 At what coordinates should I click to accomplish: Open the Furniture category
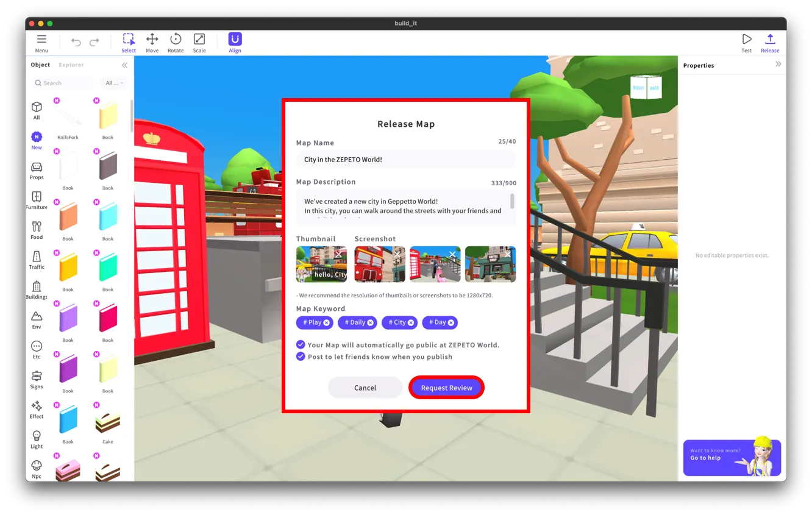[x=37, y=200]
